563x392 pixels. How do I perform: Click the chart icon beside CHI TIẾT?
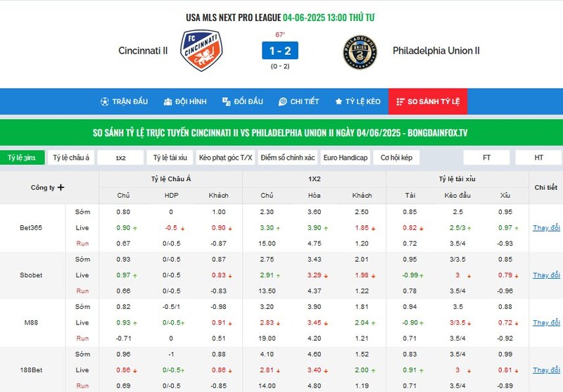point(283,101)
